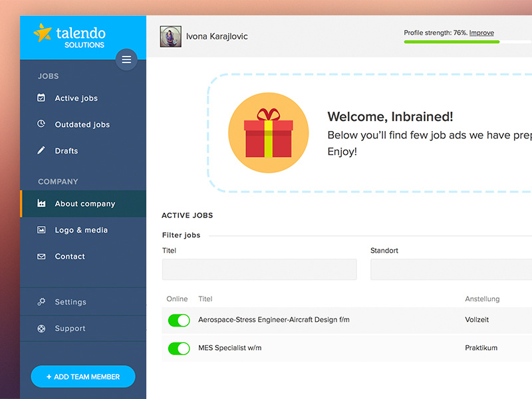Click the Contact envelope icon
Image resolution: width=532 pixels, height=399 pixels.
point(41,257)
